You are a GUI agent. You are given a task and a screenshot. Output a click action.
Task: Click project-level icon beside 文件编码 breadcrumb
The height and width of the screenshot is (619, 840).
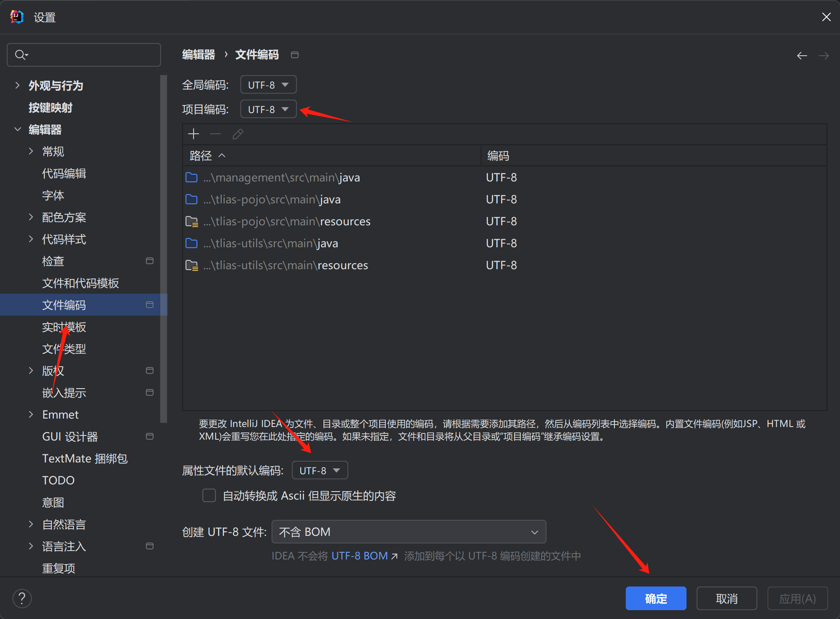click(295, 55)
